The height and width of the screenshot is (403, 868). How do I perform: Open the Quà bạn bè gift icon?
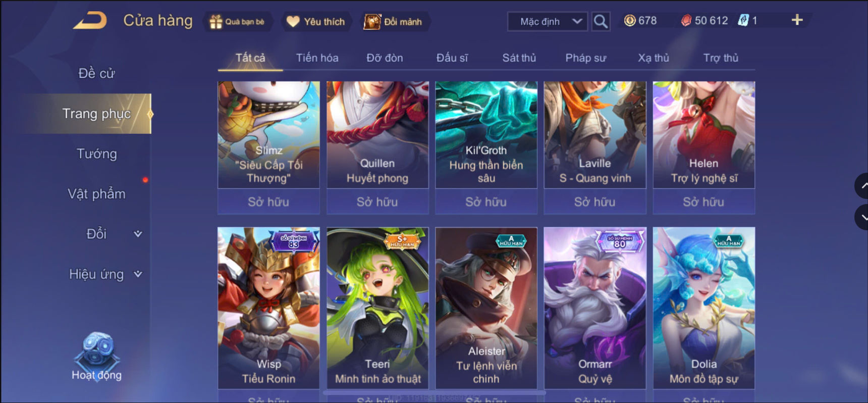click(216, 22)
